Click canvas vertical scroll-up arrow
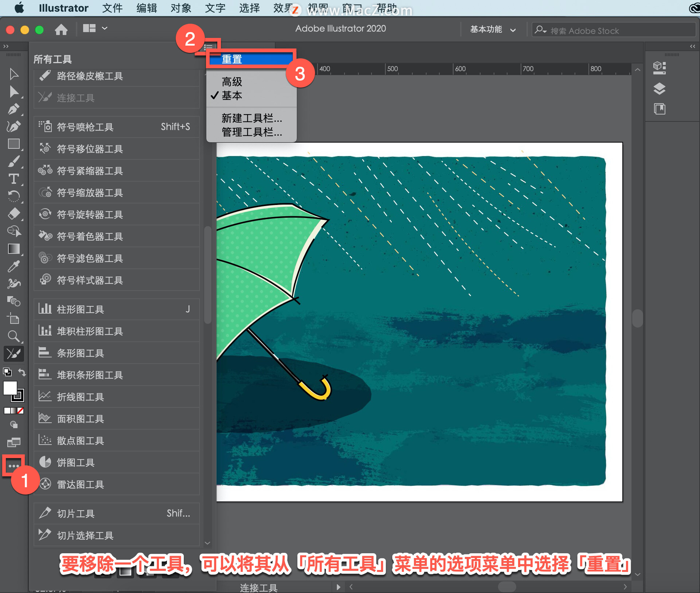The image size is (700, 593). tap(637, 70)
